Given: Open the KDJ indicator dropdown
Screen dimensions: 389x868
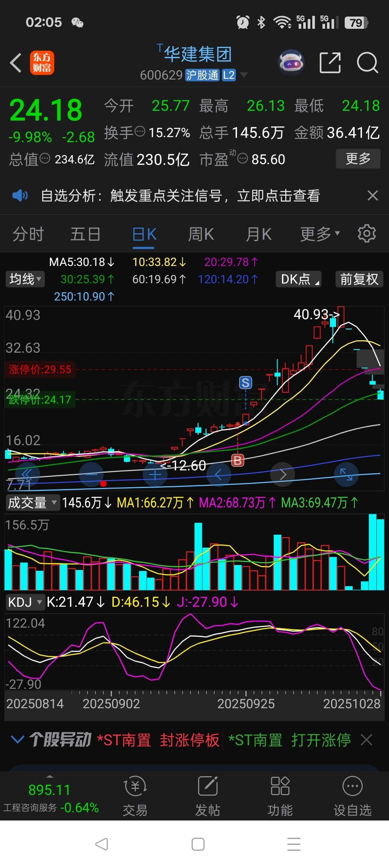Looking at the screenshot, I should click(x=25, y=602).
